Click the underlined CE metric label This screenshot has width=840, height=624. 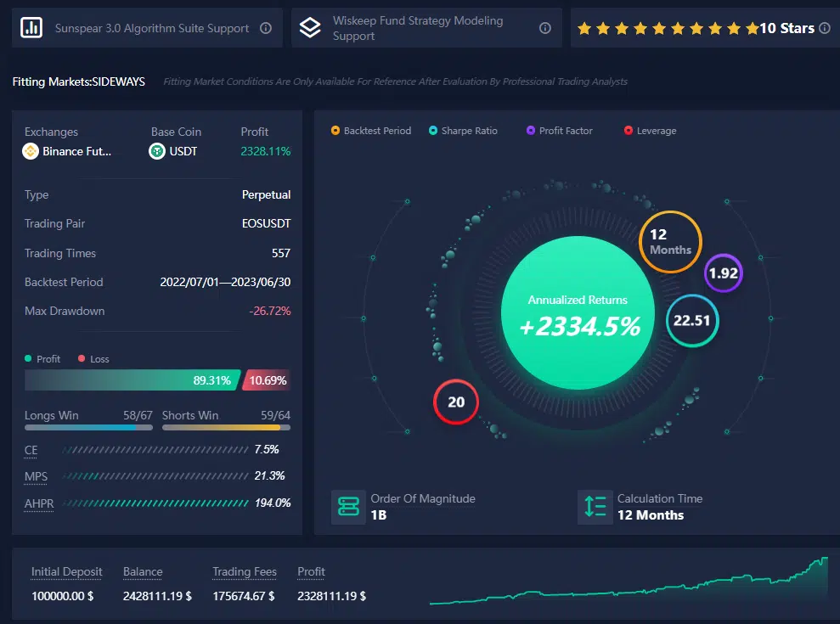pos(31,449)
